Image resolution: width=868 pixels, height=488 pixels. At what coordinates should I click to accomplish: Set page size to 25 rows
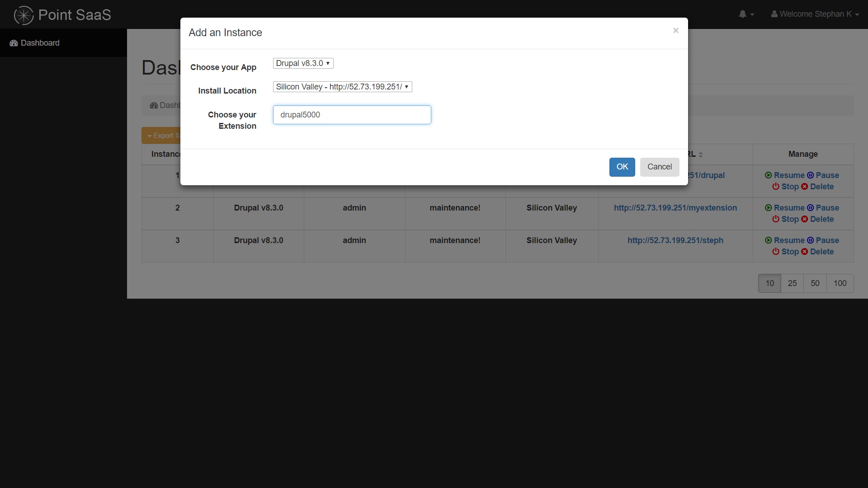[792, 283]
